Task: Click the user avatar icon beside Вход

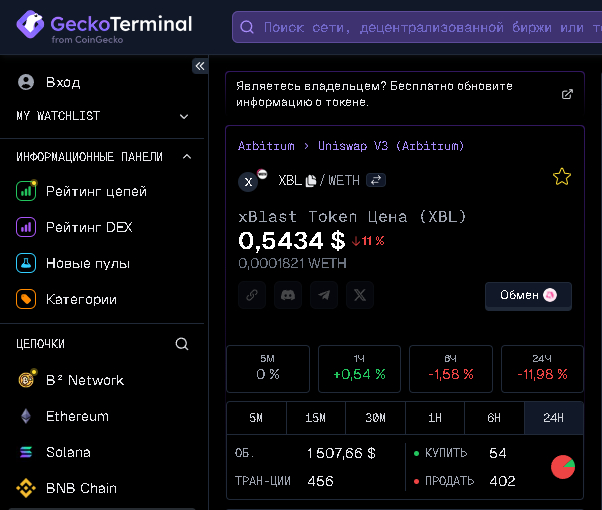Action: click(26, 82)
